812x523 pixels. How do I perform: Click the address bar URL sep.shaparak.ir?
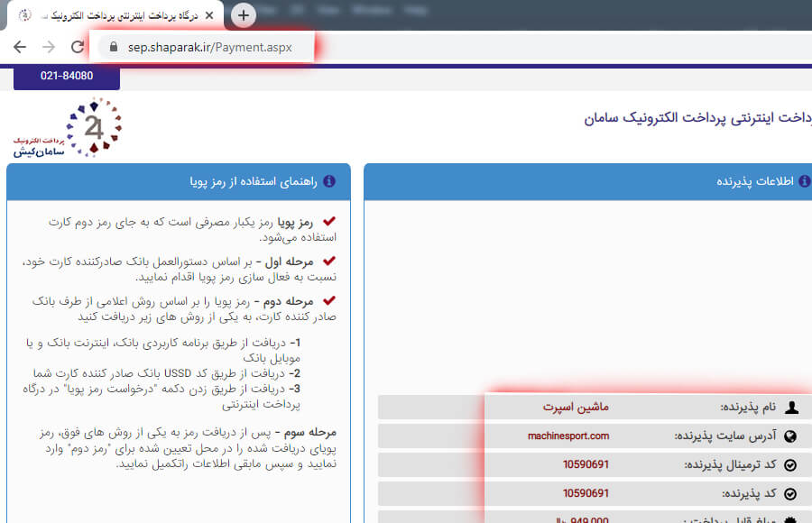tap(209, 47)
